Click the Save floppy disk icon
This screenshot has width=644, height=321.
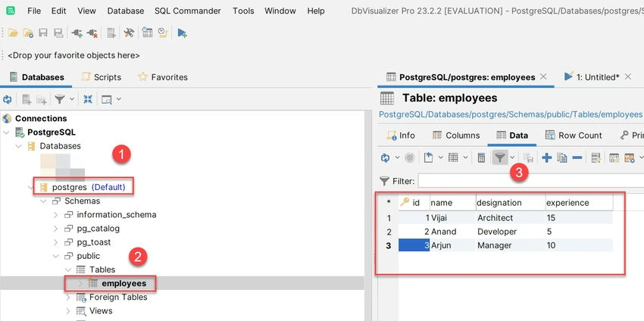43,33
